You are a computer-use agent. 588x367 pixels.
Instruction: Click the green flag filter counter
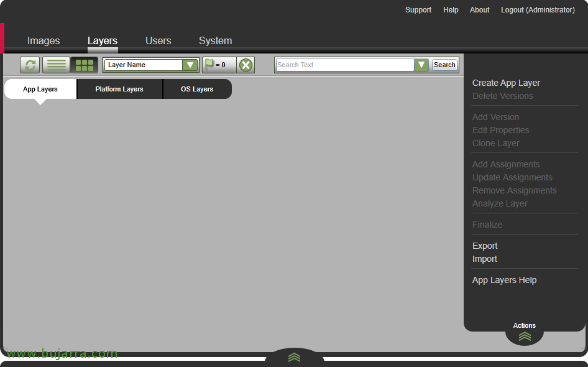click(x=219, y=65)
